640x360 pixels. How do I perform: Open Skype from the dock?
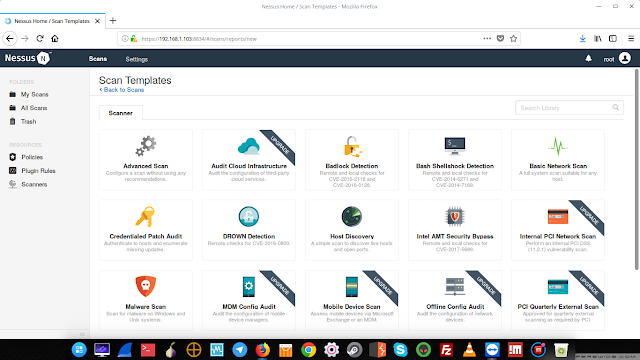click(400, 350)
